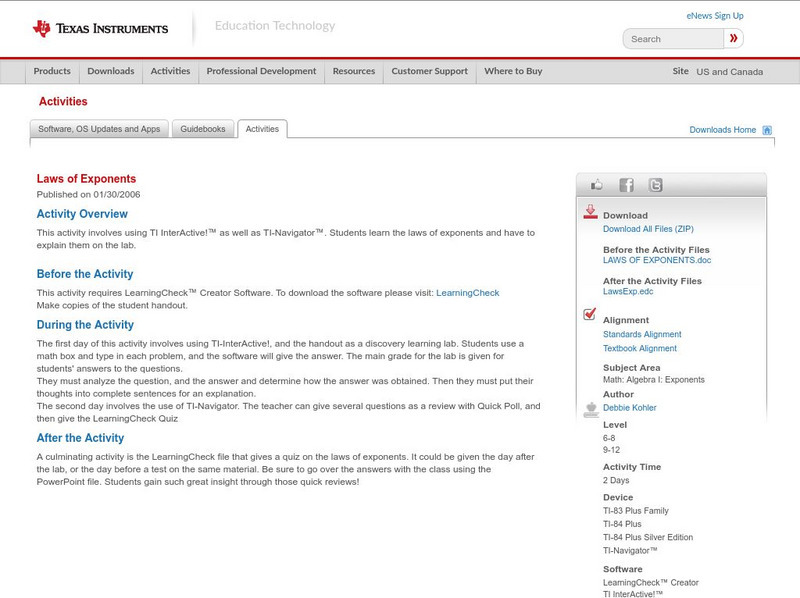
Task: Visit the LearningCheck software link
Action: [x=466, y=293]
